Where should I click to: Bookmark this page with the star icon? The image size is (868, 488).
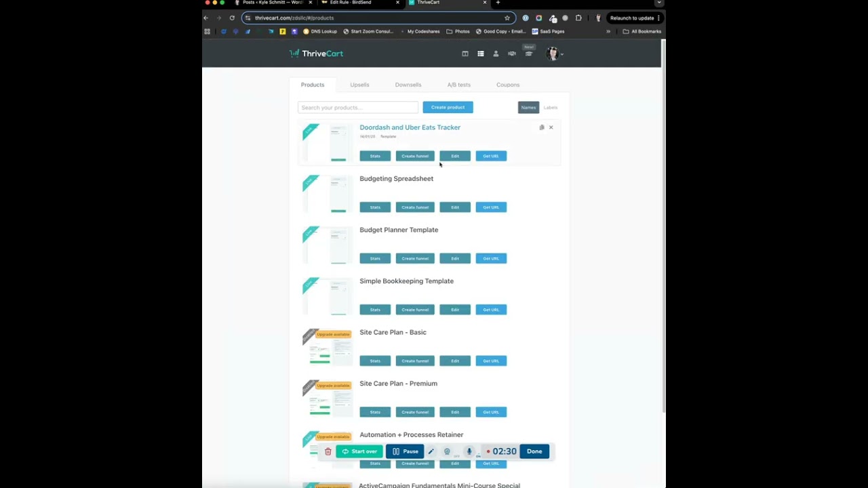point(507,18)
